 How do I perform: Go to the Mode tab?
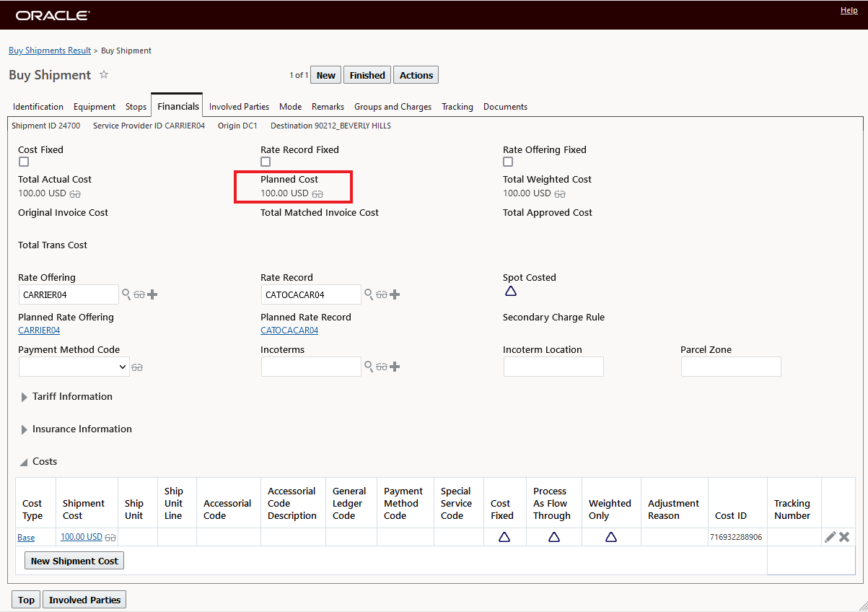click(x=290, y=107)
